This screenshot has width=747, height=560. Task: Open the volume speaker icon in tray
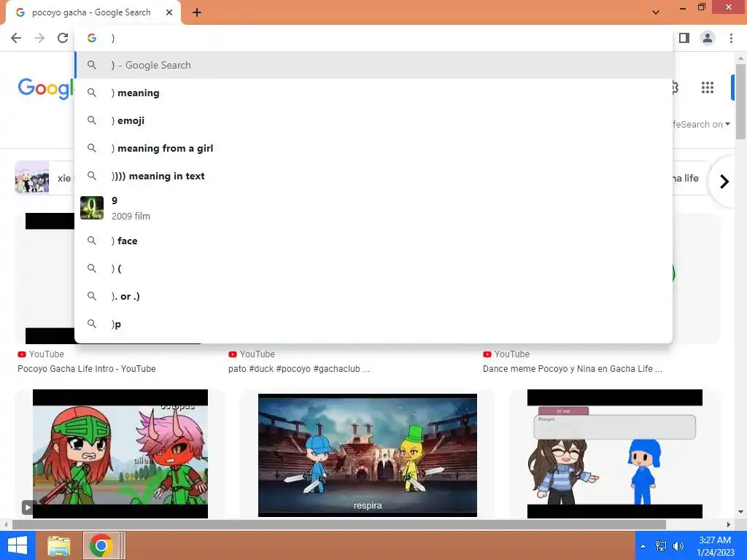[x=678, y=546]
